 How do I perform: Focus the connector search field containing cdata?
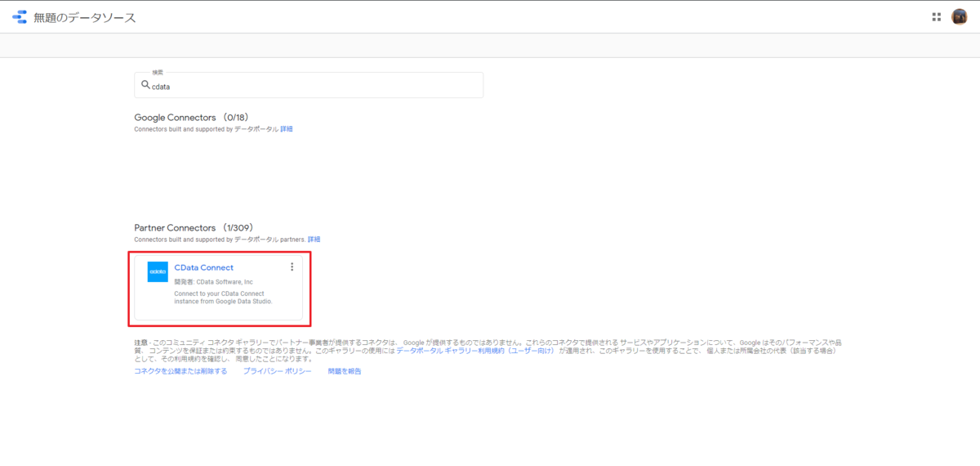(x=309, y=85)
